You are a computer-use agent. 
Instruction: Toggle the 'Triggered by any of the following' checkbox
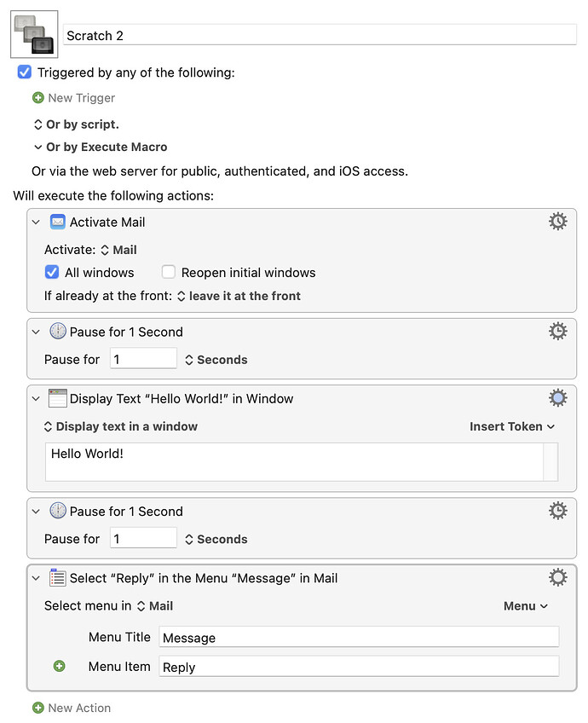tap(25, 72)
